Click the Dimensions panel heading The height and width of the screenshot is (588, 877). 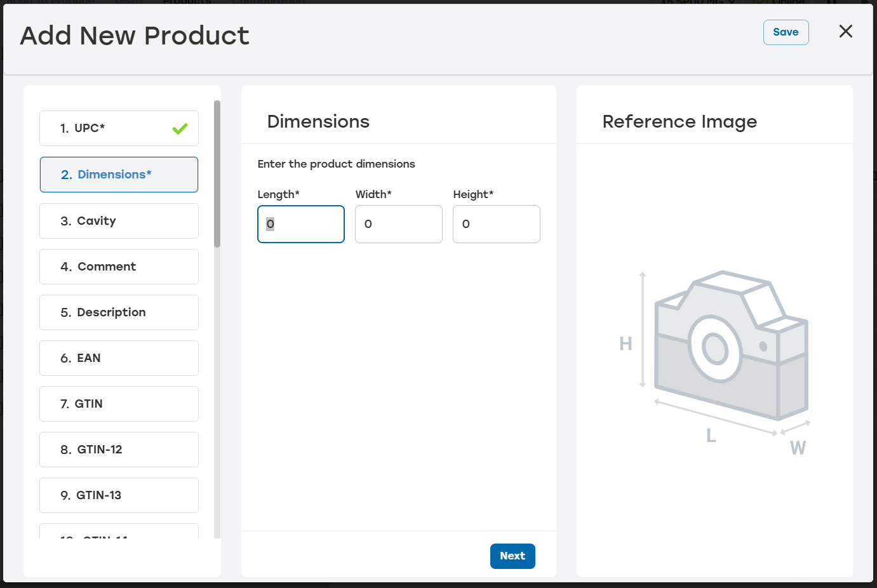(x=318, y=121)
